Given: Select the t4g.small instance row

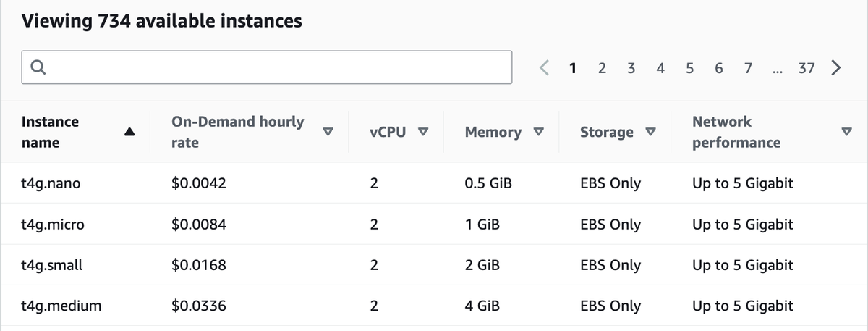Looking at the screenshot, I should 434,265.
